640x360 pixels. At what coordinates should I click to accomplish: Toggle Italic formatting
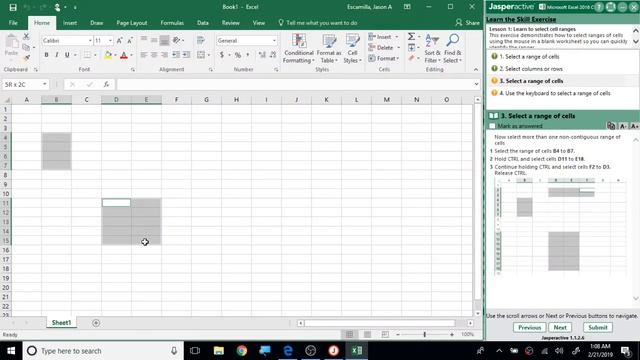[x=56, y=55]
